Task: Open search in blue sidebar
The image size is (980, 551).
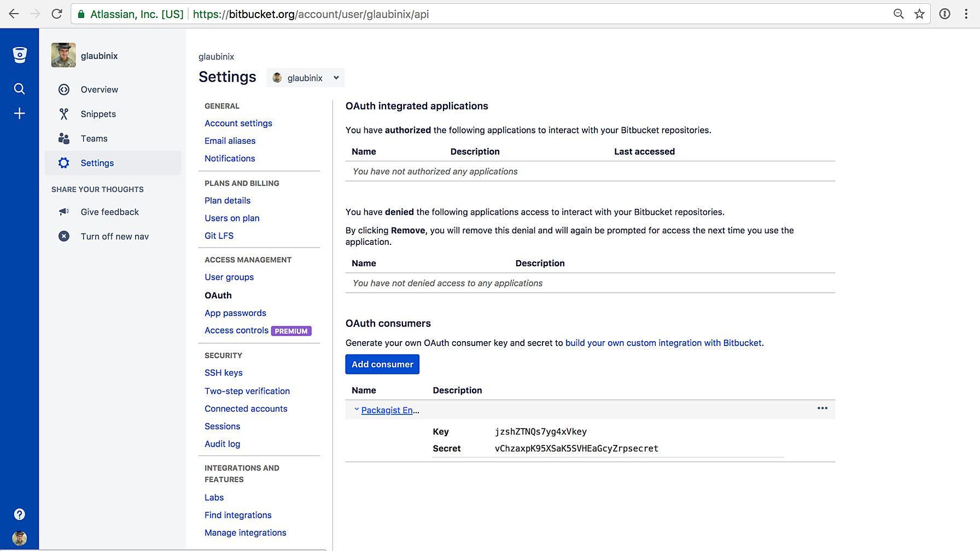Action: click(x=19, y=89)
